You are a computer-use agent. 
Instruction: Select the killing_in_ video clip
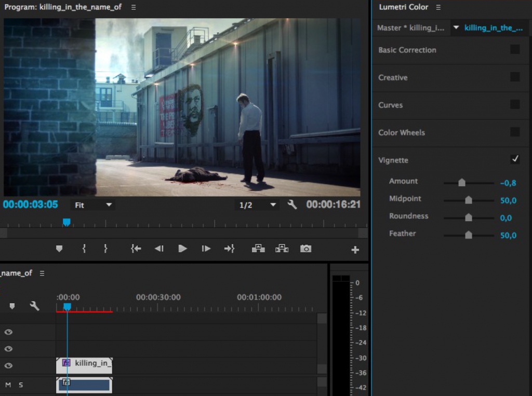coord(84,365)
